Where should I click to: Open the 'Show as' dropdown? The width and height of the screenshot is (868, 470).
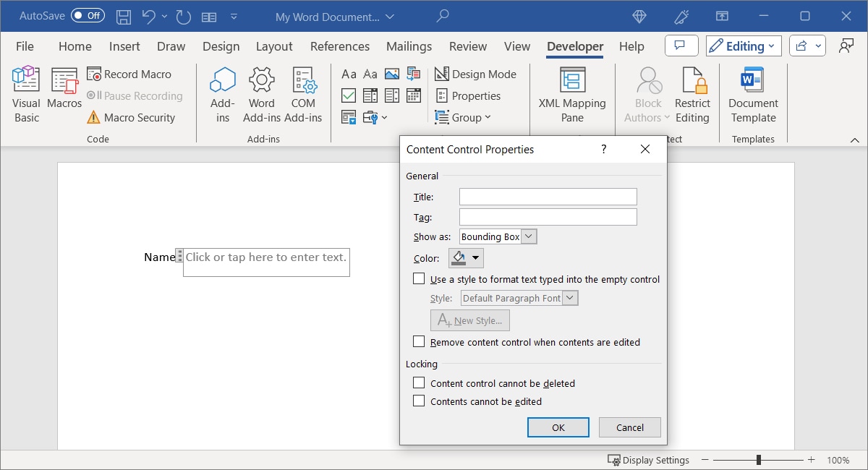click(x=528, y=236)
